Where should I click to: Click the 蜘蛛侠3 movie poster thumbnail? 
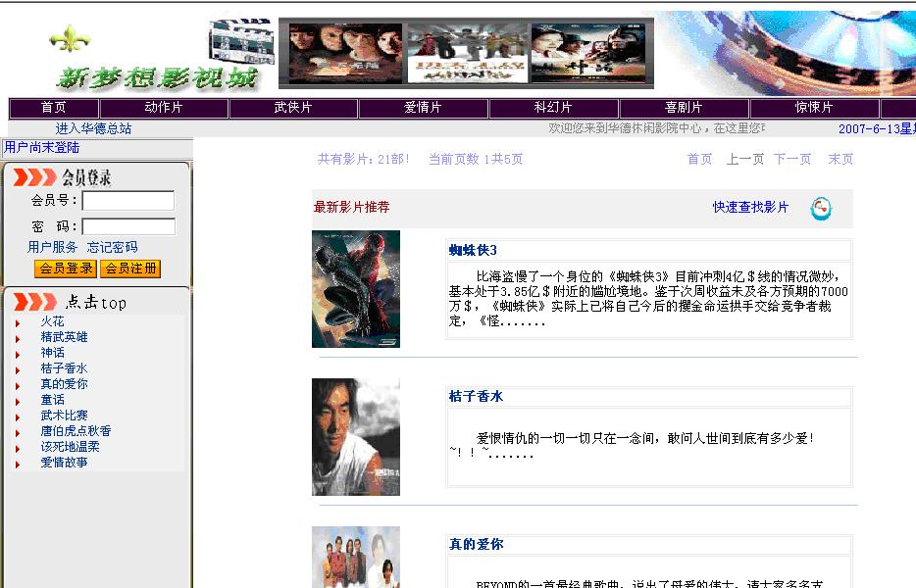click(356, 289)
